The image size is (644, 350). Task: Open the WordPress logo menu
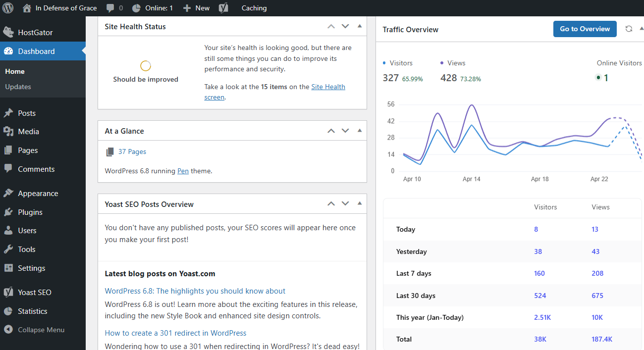click(x=8, y=8)
